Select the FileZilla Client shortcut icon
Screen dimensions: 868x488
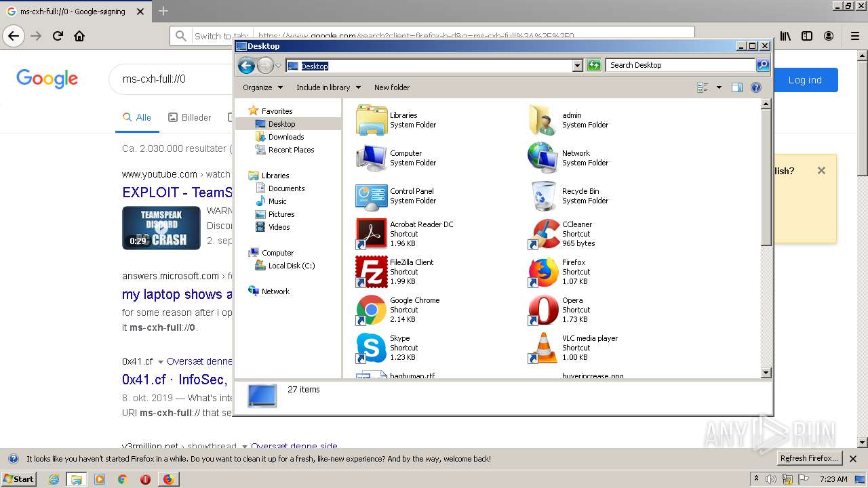pyautogui.click(x=371, y=272)
